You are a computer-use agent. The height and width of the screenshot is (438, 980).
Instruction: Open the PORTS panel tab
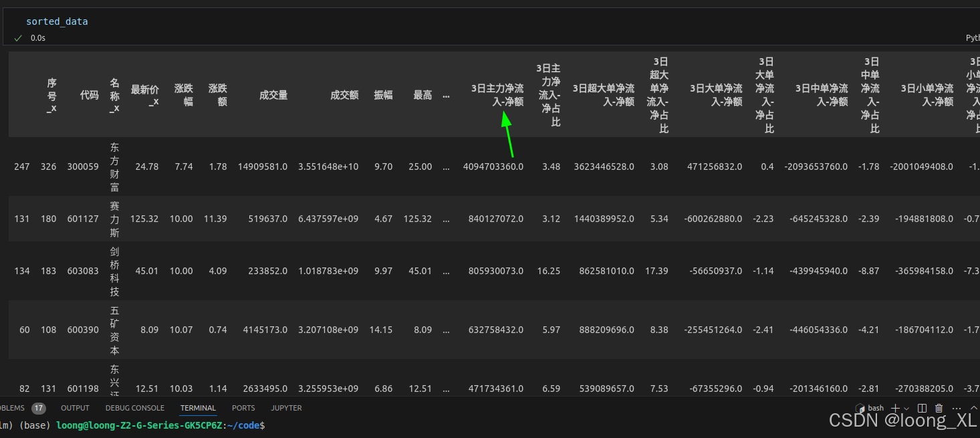243,408
